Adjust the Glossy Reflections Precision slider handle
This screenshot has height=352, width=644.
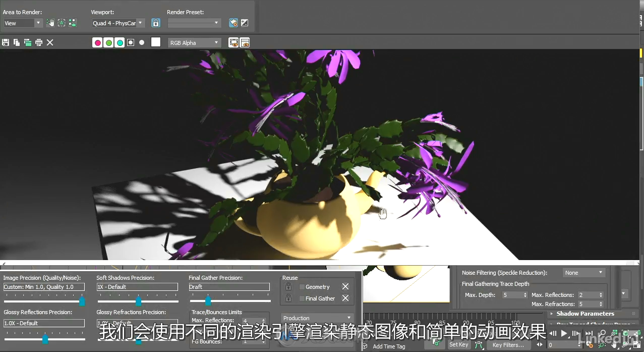click(x=45, y=339)
